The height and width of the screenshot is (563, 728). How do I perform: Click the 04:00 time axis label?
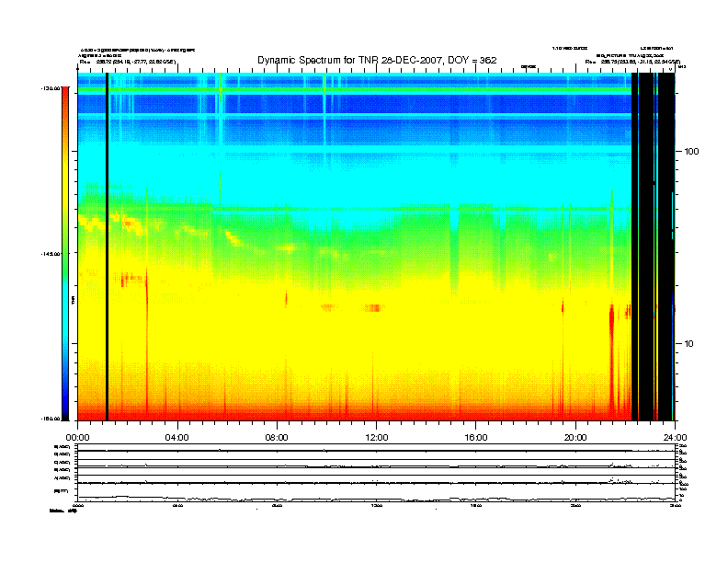[177, 438]
